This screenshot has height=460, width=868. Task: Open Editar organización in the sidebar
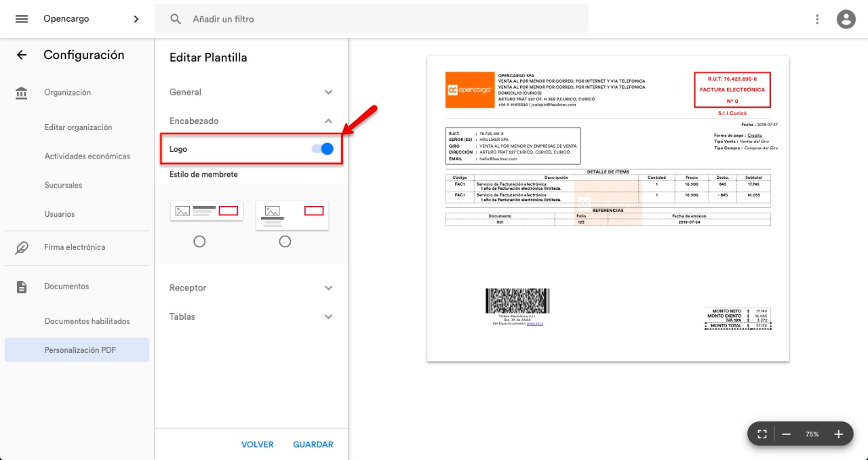[78, 127]
